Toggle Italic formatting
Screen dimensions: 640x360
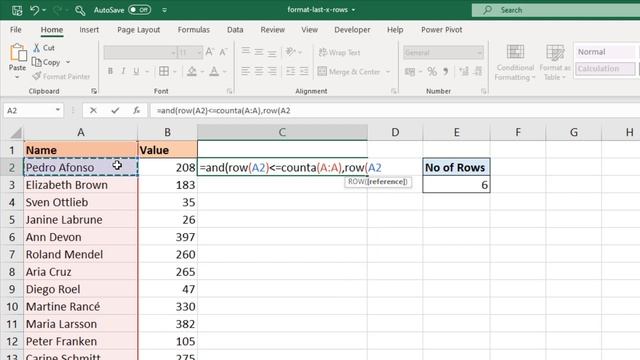(123, 71)
